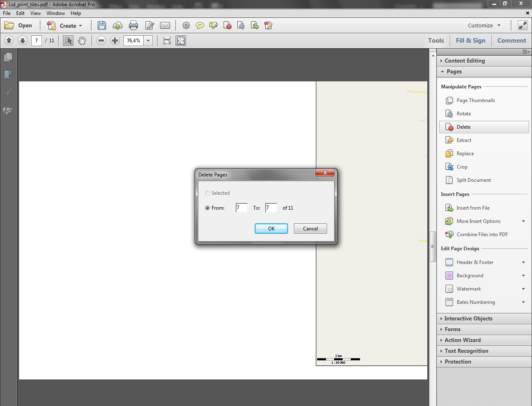Choose Extract in the Pages panel
Viewport: 532px width, 406px height.
tap(464, 140)
